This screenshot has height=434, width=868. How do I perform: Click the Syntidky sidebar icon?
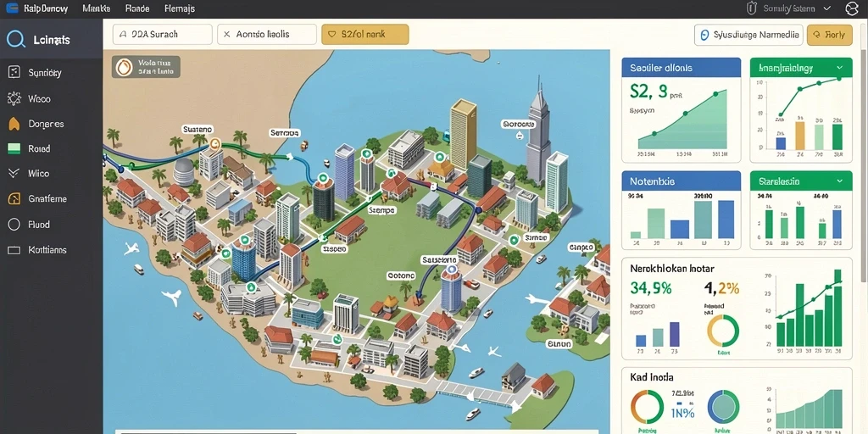tap(14, 72)
